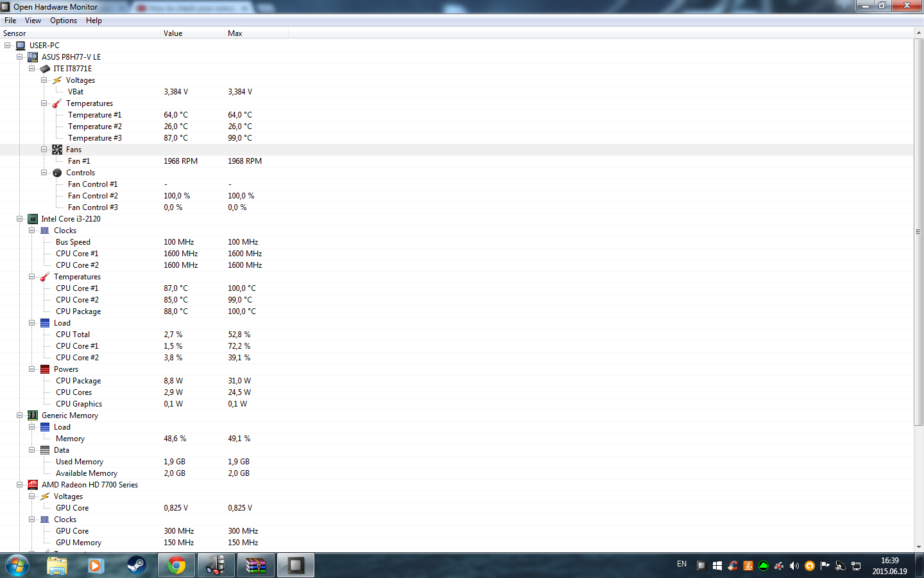Screen dimensions: 924x578
Task: Click the green cloud tray icon
Action: pyautogui.click(x=763, y=566)
